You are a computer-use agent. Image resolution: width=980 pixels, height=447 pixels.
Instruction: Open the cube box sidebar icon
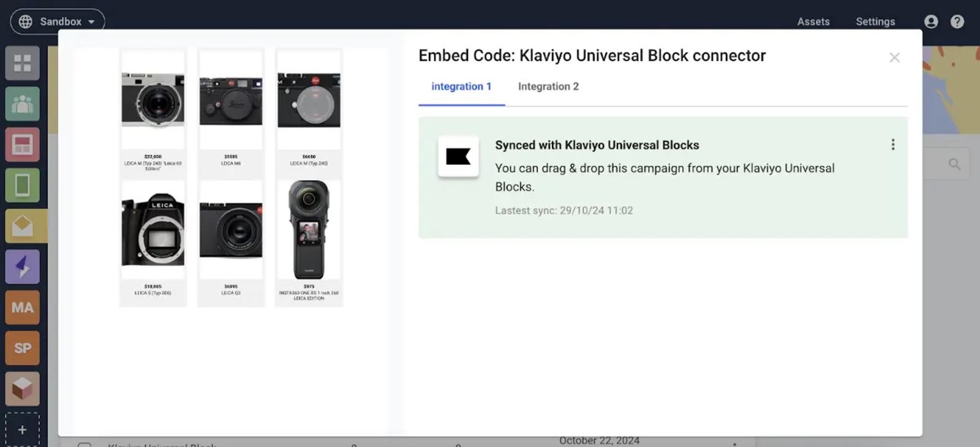point(23,389)
